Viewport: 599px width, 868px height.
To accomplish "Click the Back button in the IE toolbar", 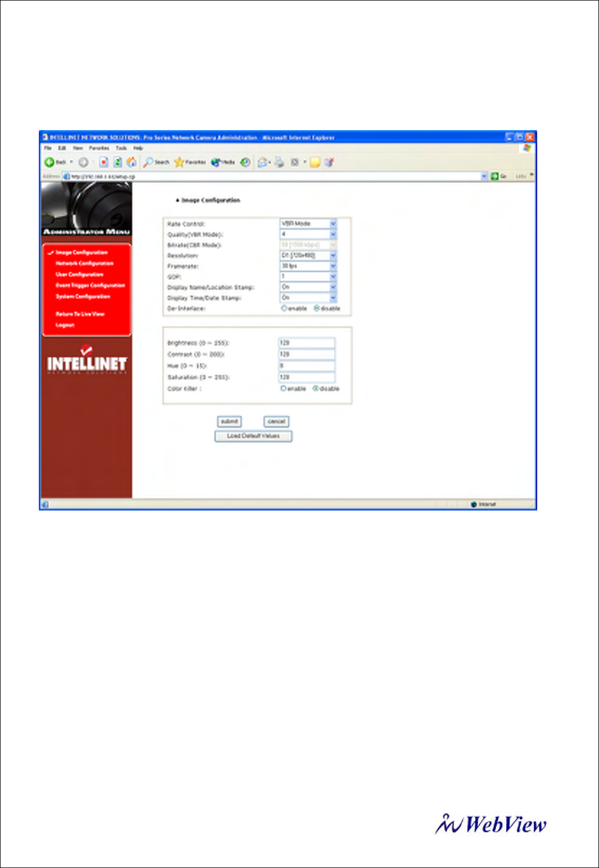I will 55,162.
